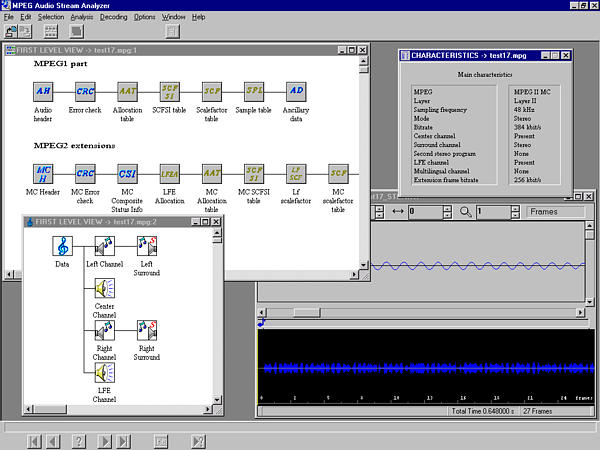Click the Options menu

[x=145, y=17]
